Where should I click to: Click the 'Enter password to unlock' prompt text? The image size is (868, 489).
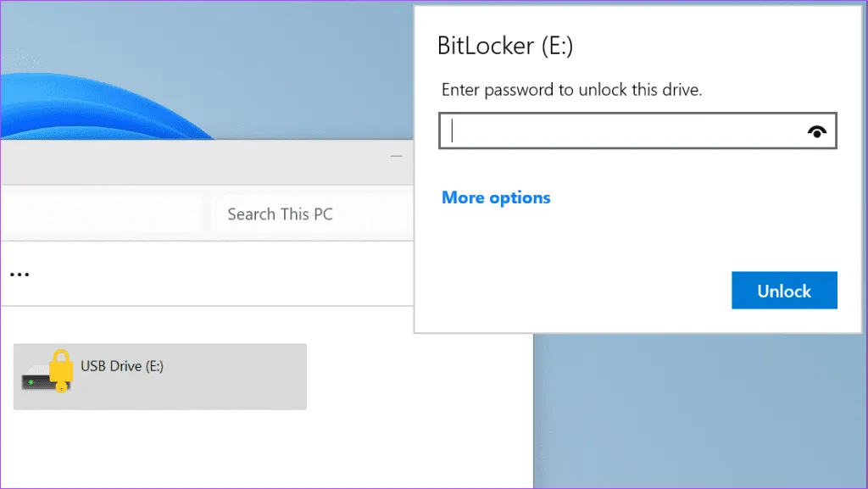[572, 90]
